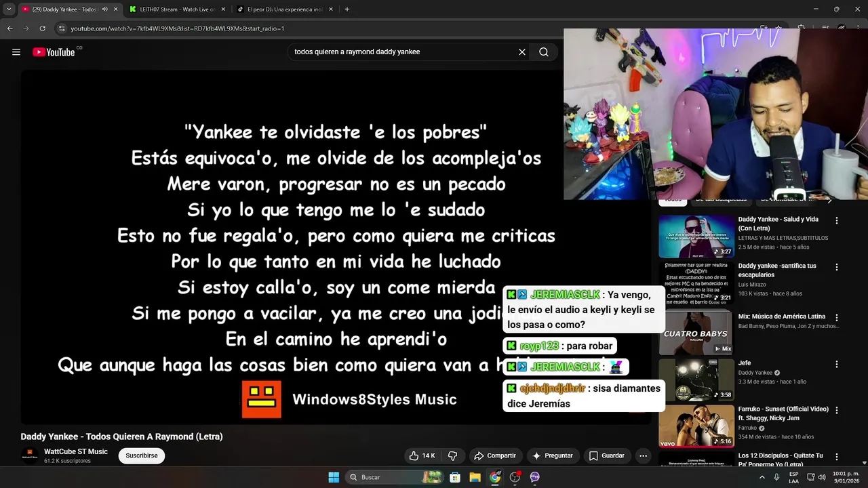Screen dimensions: 868x488
Task: Open Luis Mirazo channel name
Action: [x=753, y=285]
